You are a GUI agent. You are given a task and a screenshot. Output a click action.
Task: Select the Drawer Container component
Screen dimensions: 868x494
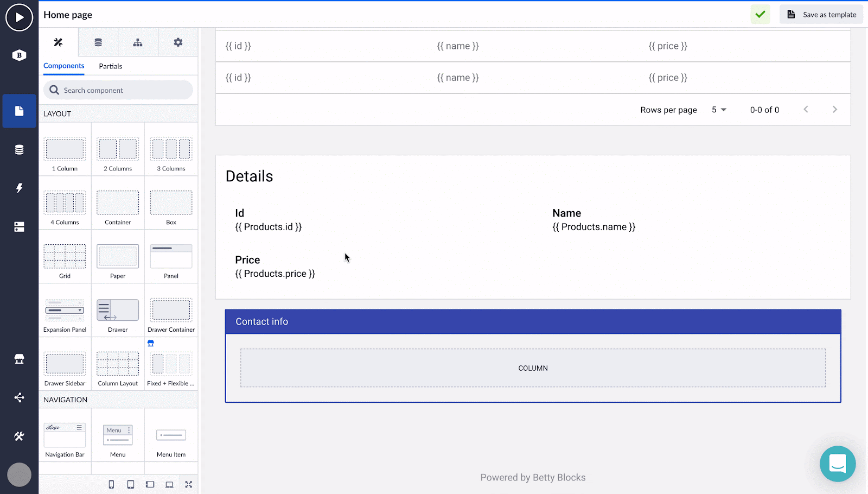tap(171, 310)
